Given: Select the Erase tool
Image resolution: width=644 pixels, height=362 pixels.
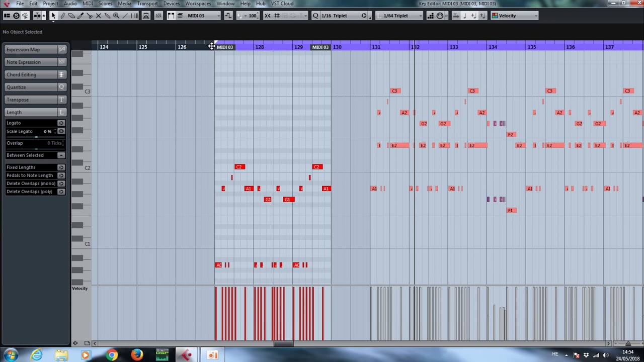Looking at the screenshot, I should [71, 16].
